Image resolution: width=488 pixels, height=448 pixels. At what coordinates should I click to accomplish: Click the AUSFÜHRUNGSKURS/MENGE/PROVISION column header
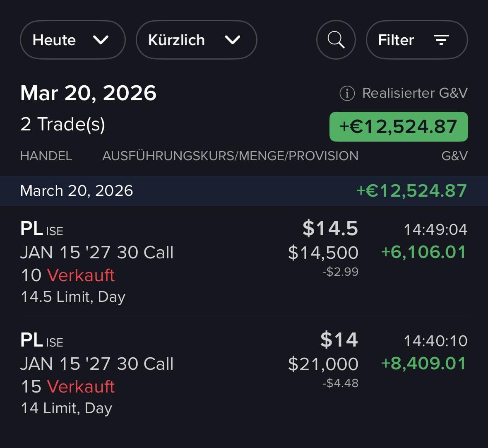230,156
